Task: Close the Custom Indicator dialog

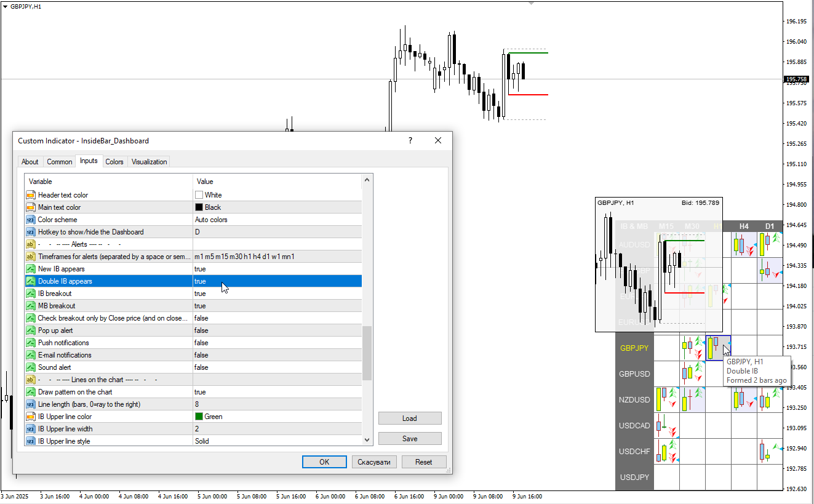Action: point(438,140)
